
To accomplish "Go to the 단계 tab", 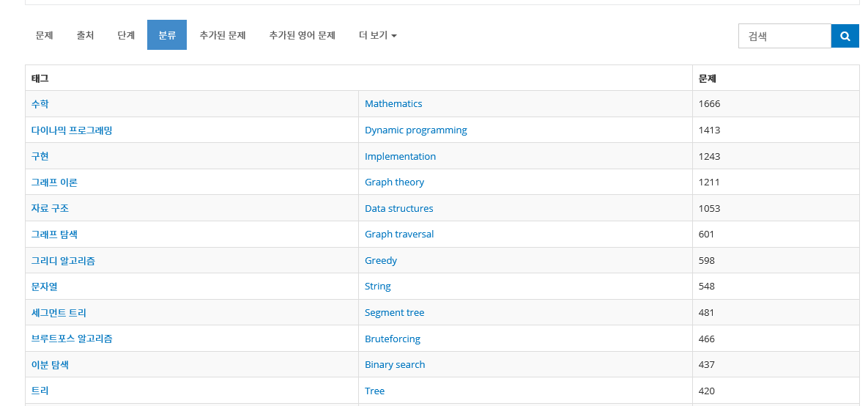I will click(x=126, y=35).
